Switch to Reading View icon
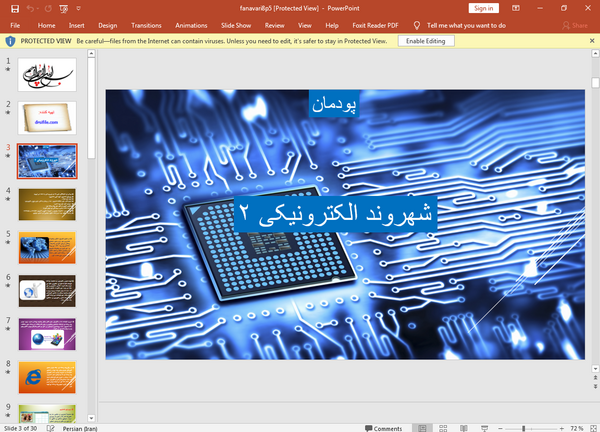The height and width of the screenshot is (432, 600). 464,428
